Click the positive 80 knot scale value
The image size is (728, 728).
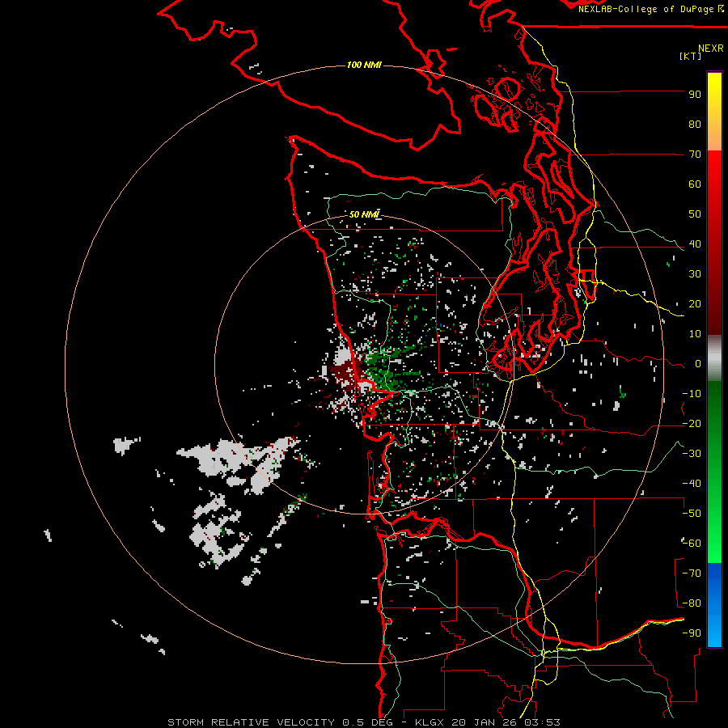click(x=695, y=125)
